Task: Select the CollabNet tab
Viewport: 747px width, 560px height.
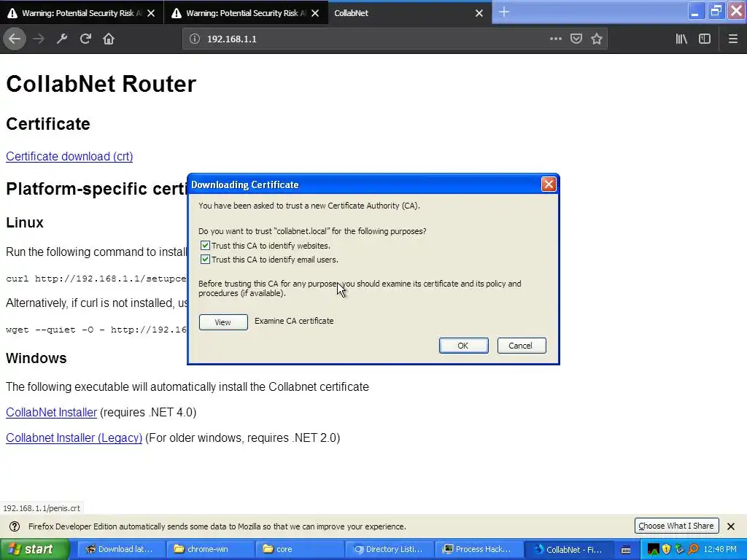Action: 410,13
